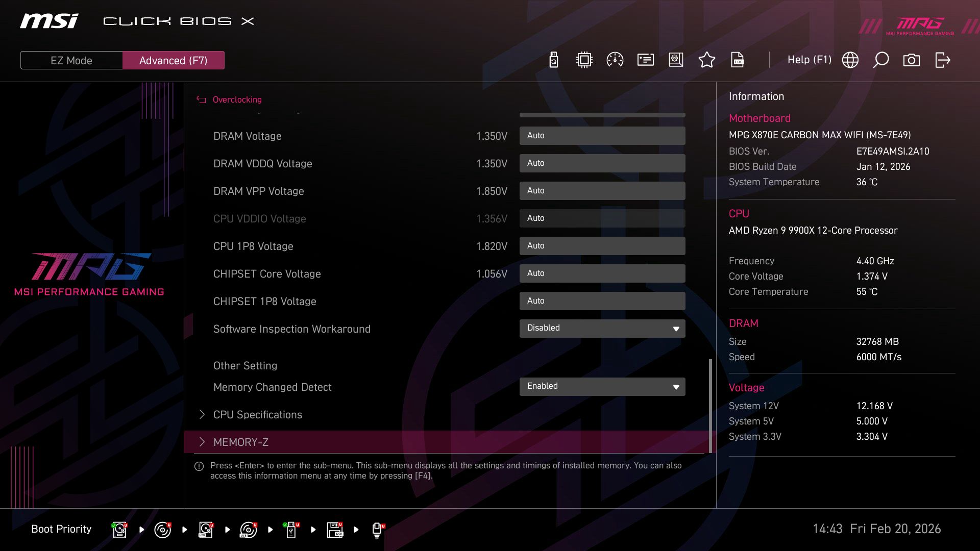980x551 pixels.
Task: Open the memory notes panel icon
Action: [645, 60]
